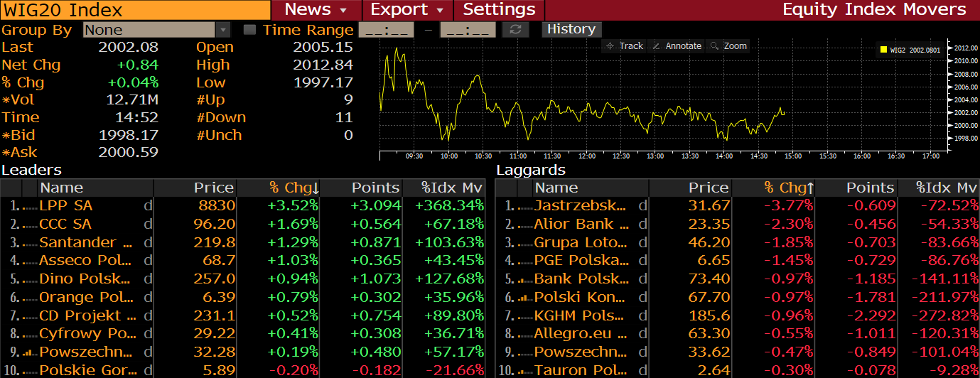
Task: Select the Annotate pencil chart tool
Action: click(677, 46)
